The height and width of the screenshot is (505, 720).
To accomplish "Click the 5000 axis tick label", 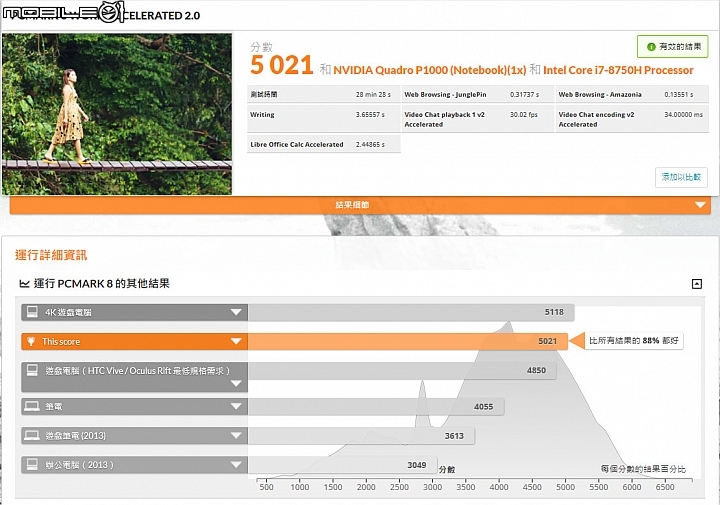I will (565, 487).
